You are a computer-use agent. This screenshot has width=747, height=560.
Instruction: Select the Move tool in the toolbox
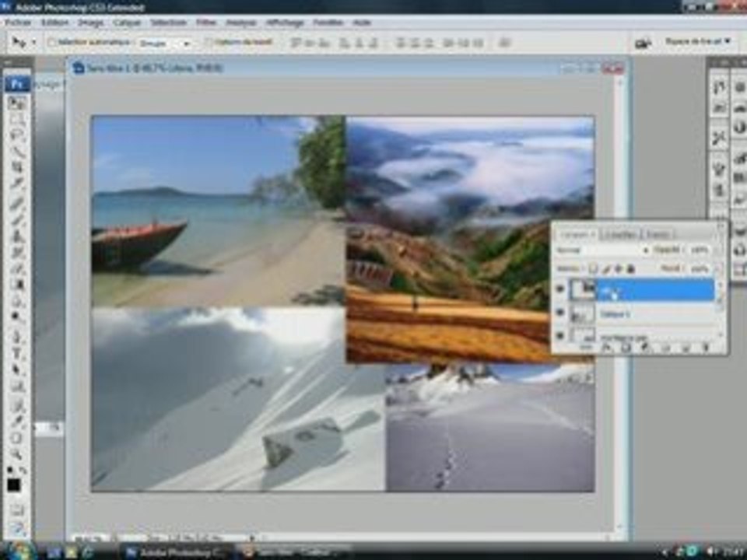pos(18,103)
